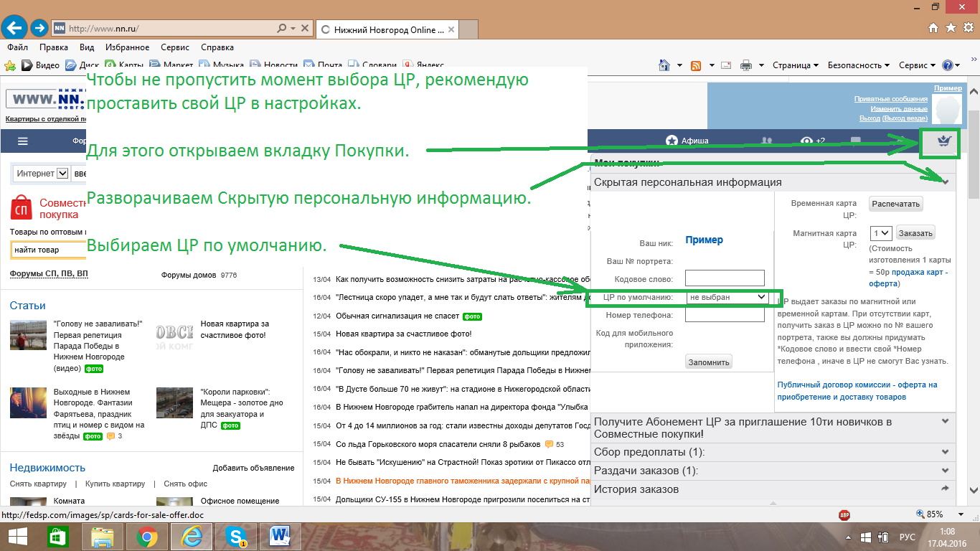Image resolution: width=980 pixels, height=551 pixels.
Task: Open File Explorer from taskbar
Action: [x=102, y=537]
